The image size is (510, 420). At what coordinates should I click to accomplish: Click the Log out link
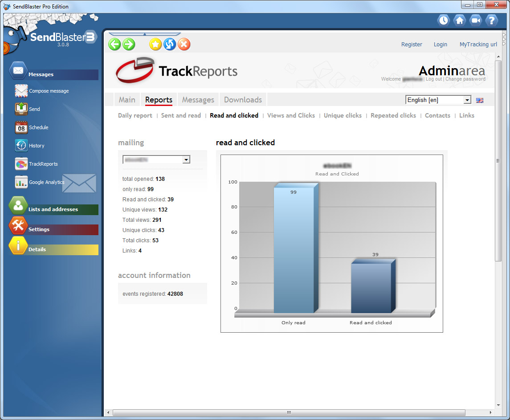pyautogui.click(x=433, y=79)
